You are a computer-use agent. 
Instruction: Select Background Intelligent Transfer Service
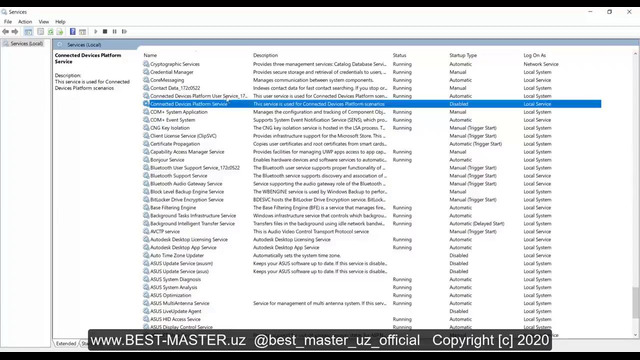(192, 223)
